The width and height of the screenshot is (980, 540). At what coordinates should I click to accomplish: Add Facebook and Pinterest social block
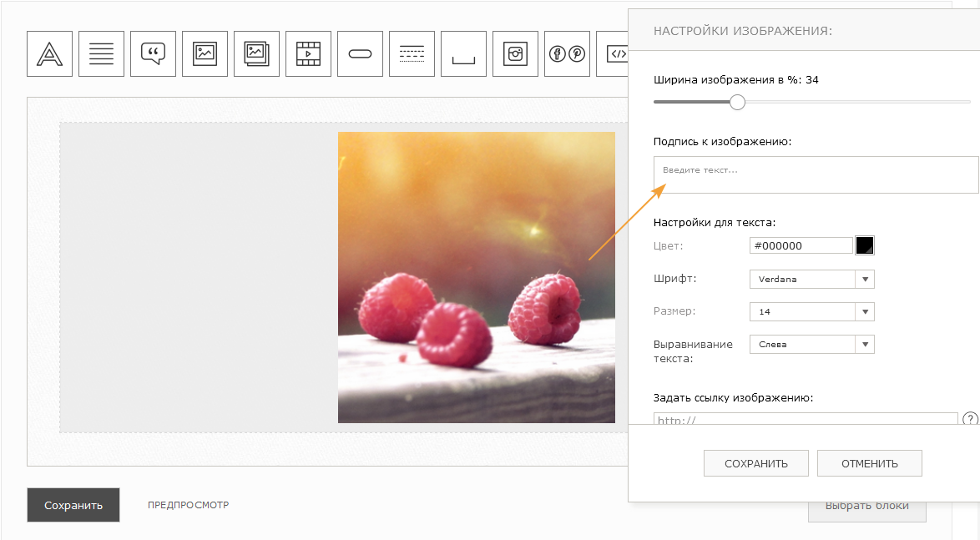coord(567,53)
